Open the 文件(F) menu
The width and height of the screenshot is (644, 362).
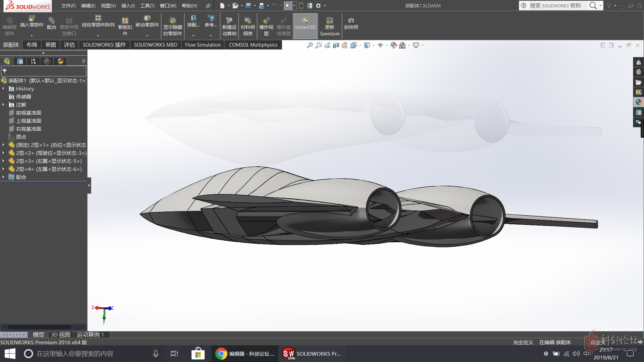click(x=68, y=6)
